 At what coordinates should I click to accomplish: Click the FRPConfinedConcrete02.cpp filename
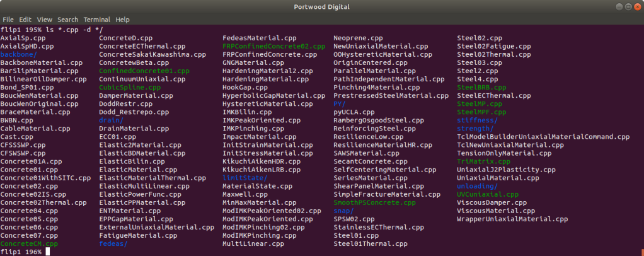[273, 46]
